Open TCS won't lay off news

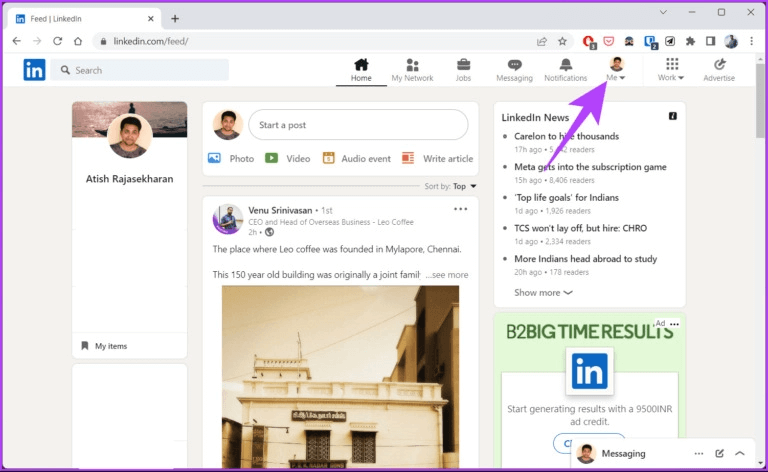coord(580,228)
